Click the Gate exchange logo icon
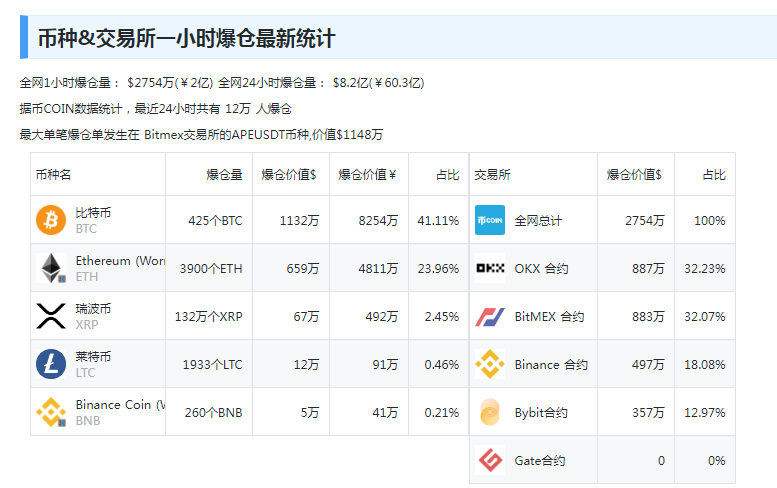777x488 pixels. (490, 460)
